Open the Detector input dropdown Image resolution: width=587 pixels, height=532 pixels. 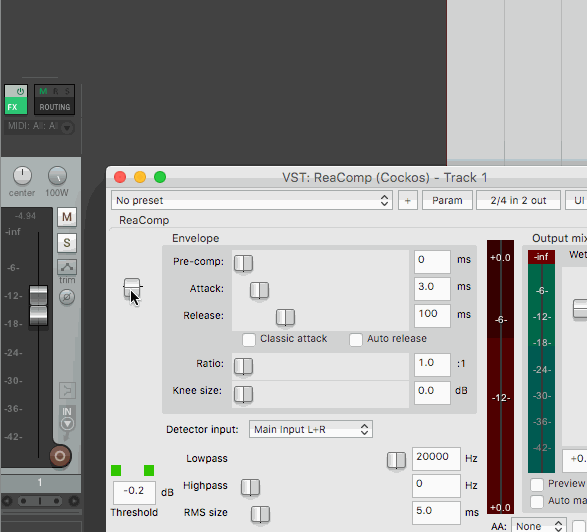311,429
